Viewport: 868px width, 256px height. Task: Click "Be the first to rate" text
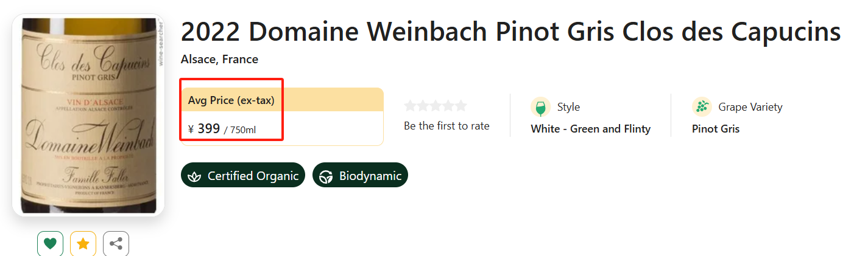point(446,126)
